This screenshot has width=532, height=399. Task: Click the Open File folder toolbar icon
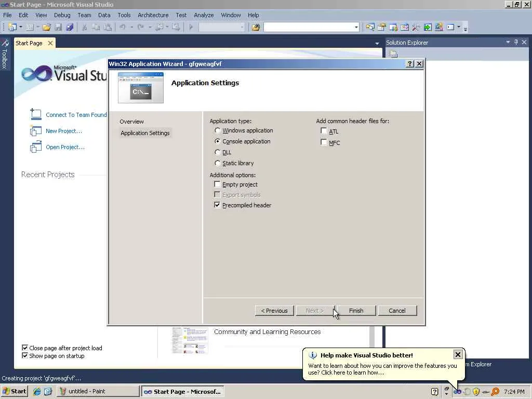click(46, 27)
